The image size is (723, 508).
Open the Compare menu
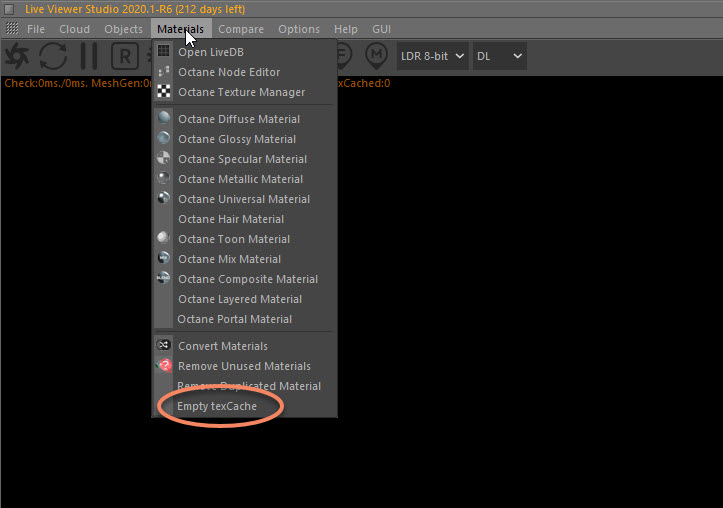(x=241, y=29)
